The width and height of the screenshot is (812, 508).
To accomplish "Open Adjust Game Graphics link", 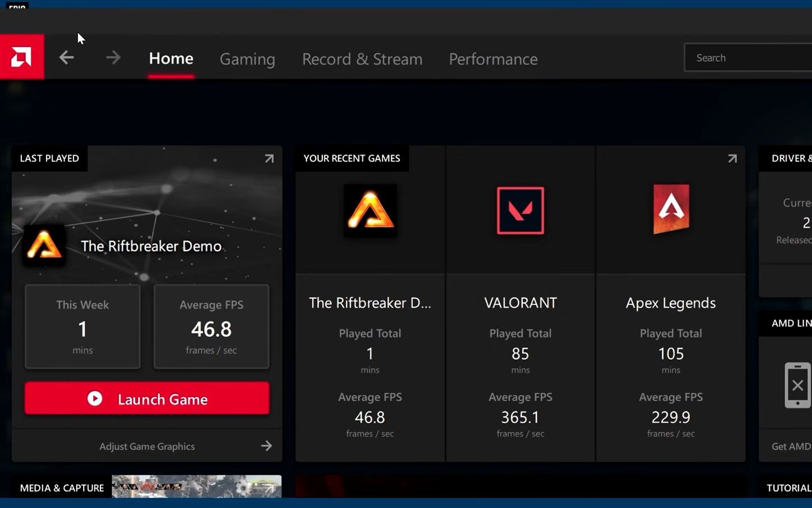I will (147, 446).
